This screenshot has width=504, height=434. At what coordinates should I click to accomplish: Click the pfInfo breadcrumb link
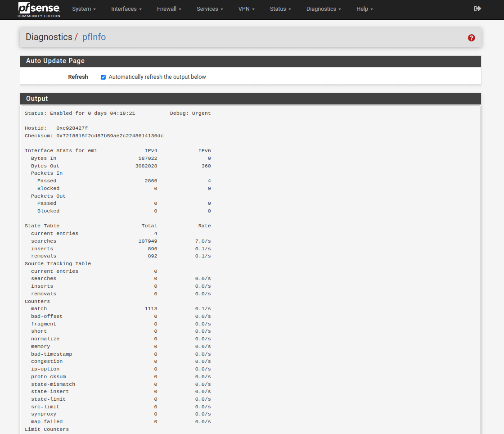[x=94, y=37]
